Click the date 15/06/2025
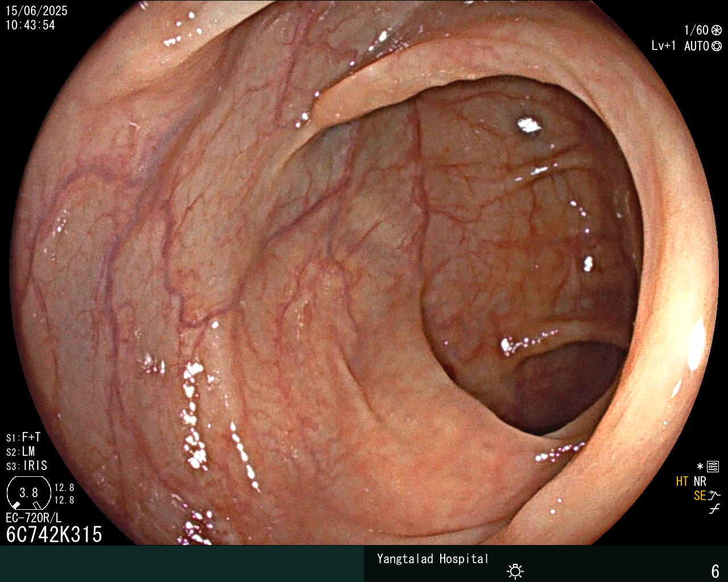728x582 pixels. click(36, 11)
